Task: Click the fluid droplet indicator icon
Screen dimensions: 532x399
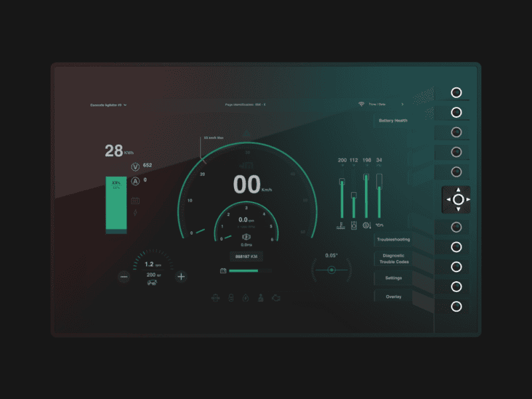Action: 245,298
